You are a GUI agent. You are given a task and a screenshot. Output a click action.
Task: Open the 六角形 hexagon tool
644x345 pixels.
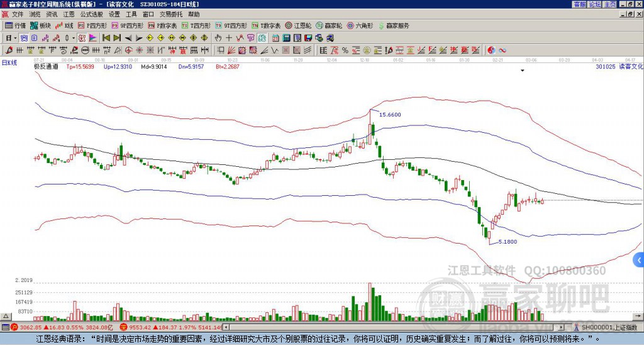(x=360, y=25)
